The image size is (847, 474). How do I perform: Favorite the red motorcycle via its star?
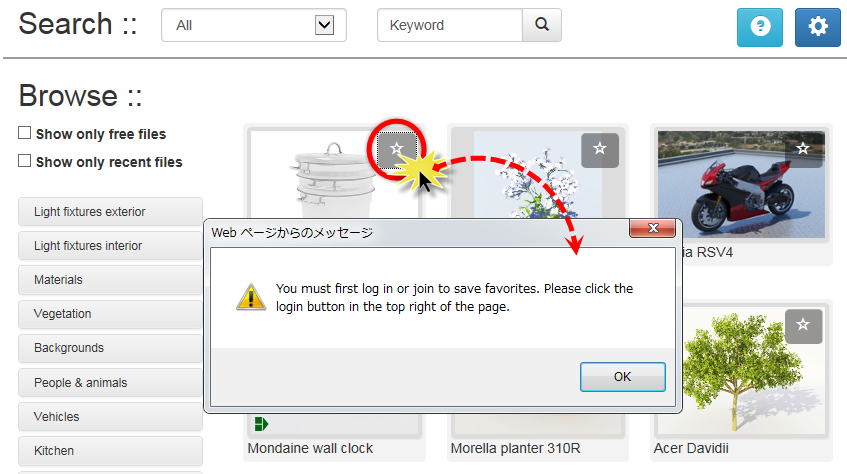[803, 149]
